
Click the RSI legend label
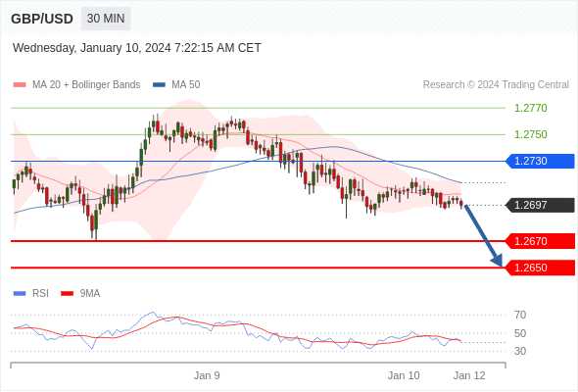pyautogui.click(x=40, y=294)
